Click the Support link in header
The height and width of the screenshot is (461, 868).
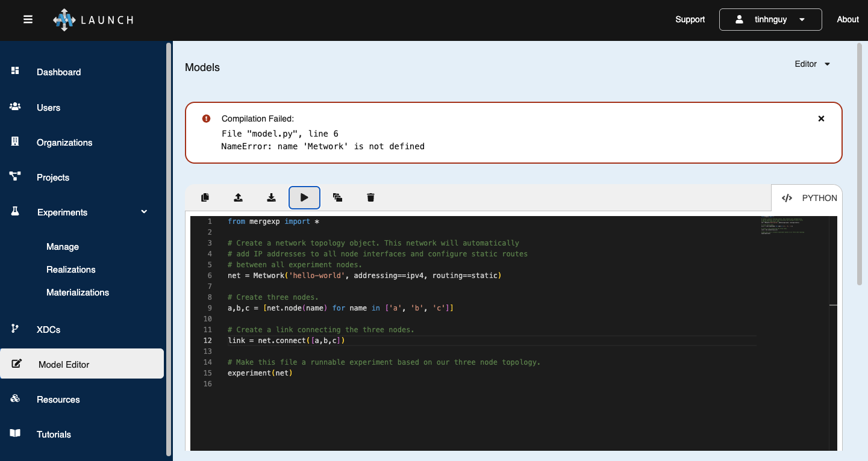pos(690,19)
